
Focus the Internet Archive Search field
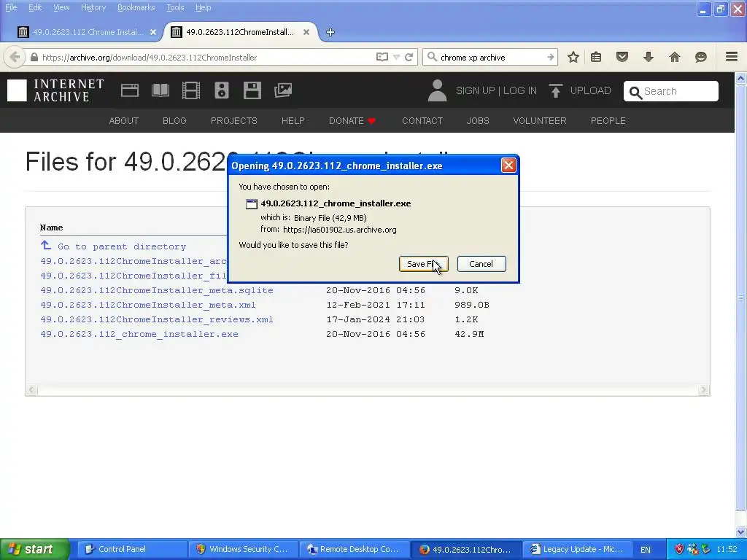point(671,91)
